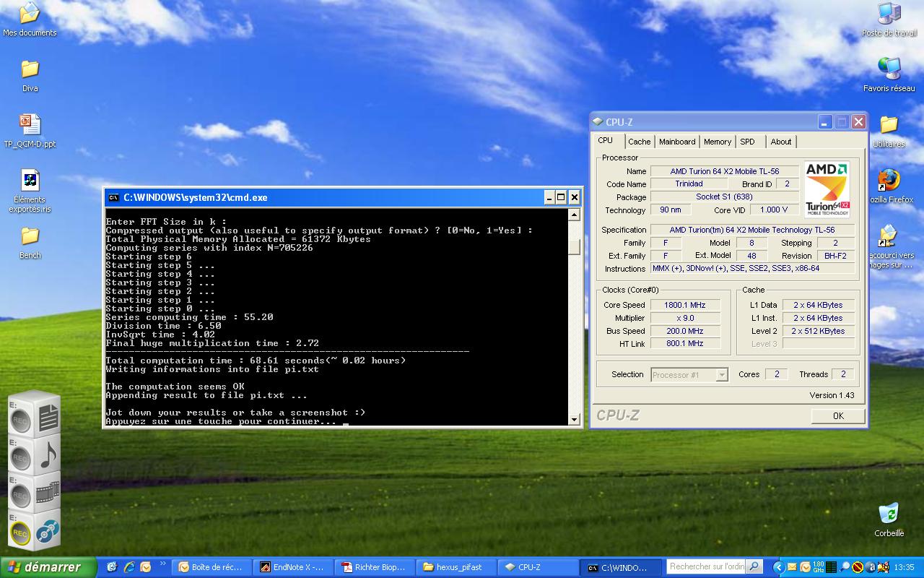This screenshot has width=924, height=578.
Task: Click the AMD Turion 64 X2 logo
Action: tap(827, 189)
